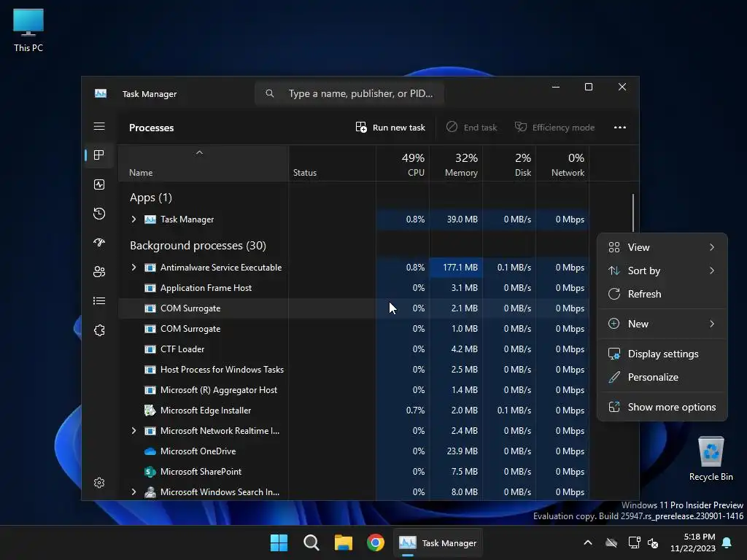The height and width of the screenshot is (560, 747).
Task: Sort by the Memory column header
Action: pos(457,164)
